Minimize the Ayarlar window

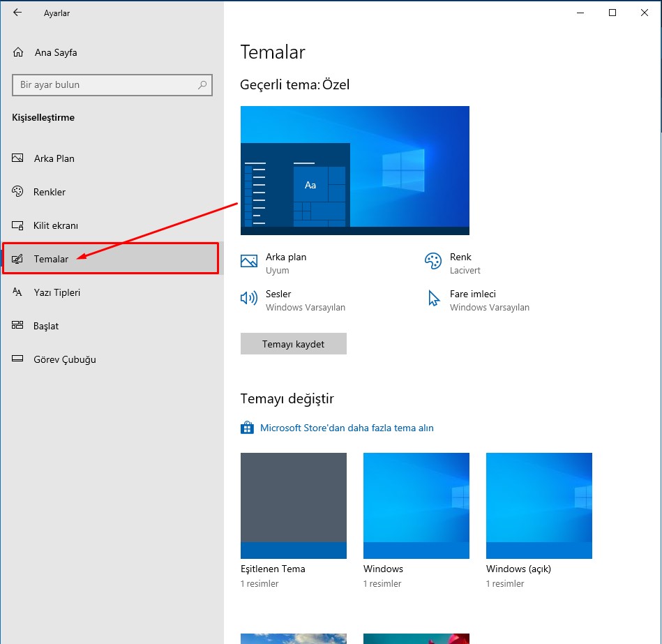pyautogui.click(x=580, y=13)
